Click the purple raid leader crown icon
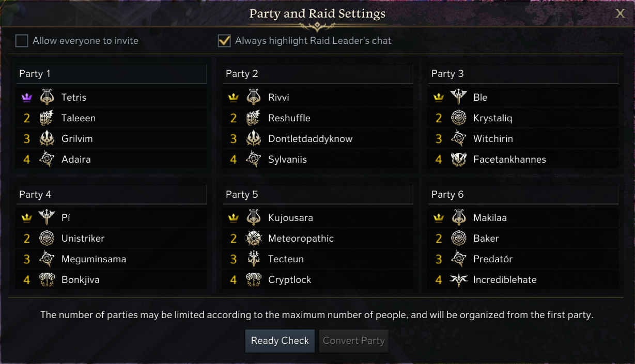This screenshot has width=635, height=364. [27, 98]
